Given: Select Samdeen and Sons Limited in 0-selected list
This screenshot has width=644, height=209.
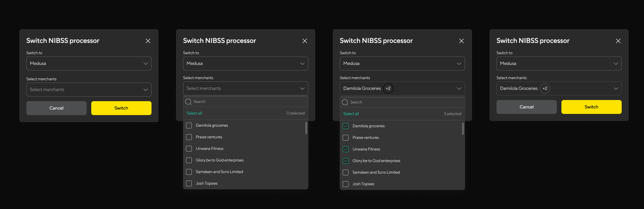Looking at the screenshot, I should [x=189, y=172].
